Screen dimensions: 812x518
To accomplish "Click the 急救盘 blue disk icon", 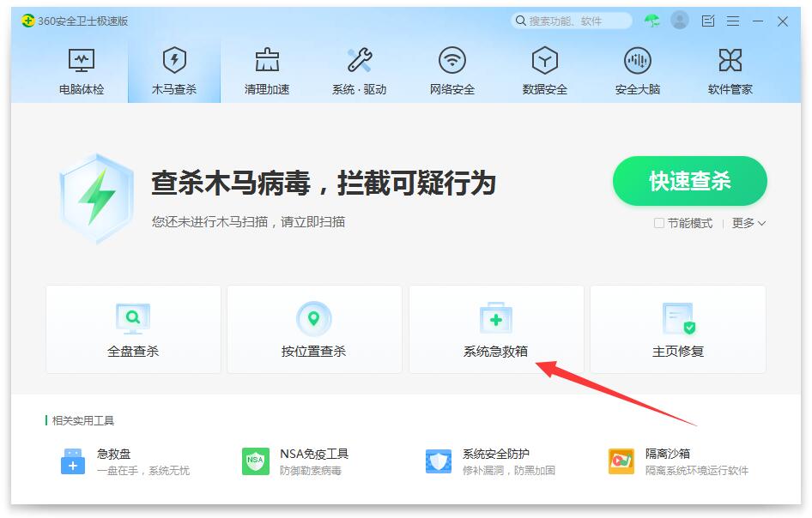I will [x=73, y=461].
